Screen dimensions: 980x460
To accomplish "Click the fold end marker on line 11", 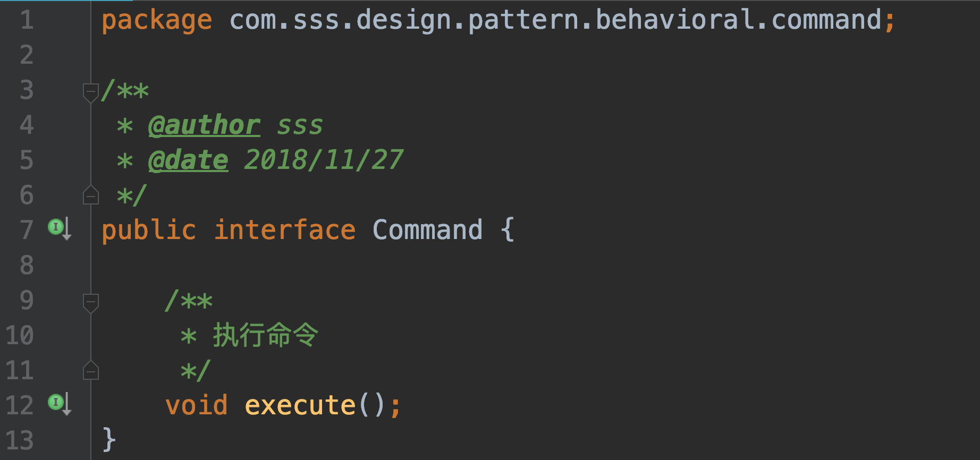I will pyautogui.click(x=91, y=370).
